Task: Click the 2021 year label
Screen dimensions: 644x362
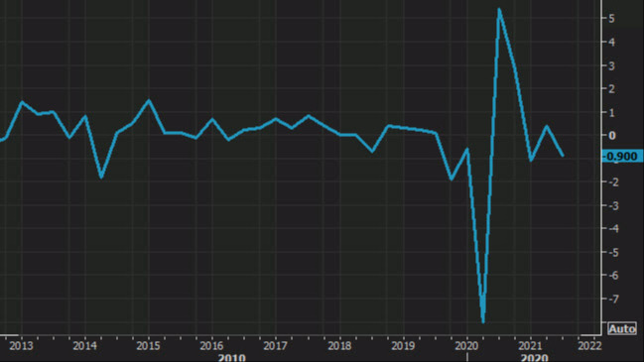Action: tap(530, 346)
